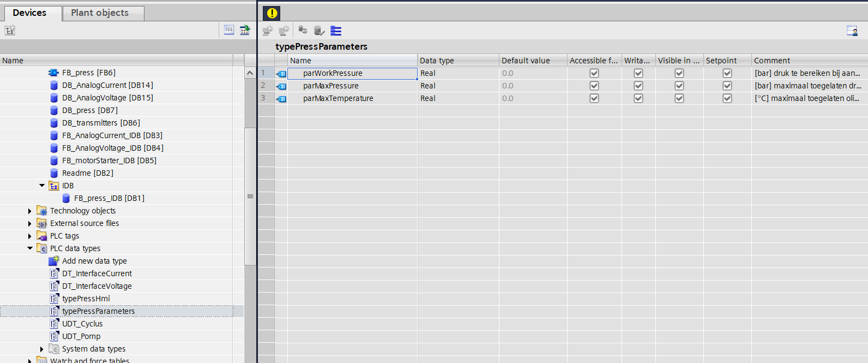The image size is (868, 363).
Task: Click the tree-with-spark icon in the Devices toolbar
Action: (10, 30)
